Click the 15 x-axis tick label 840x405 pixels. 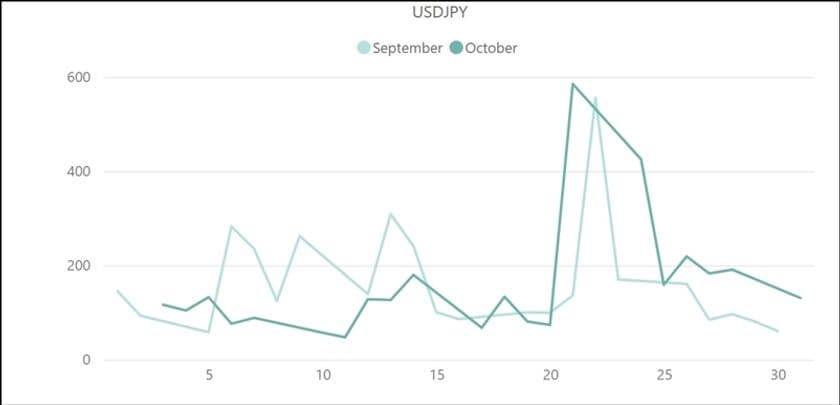coord(437,377)
